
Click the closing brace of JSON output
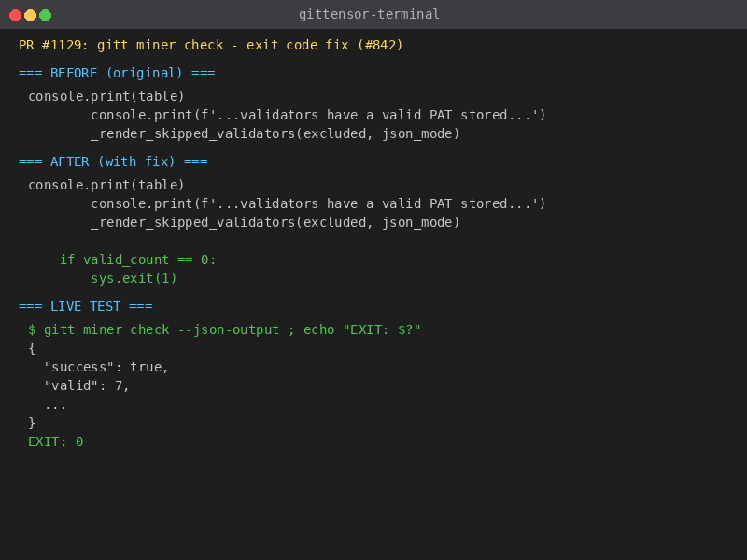[x=32, y=424]
